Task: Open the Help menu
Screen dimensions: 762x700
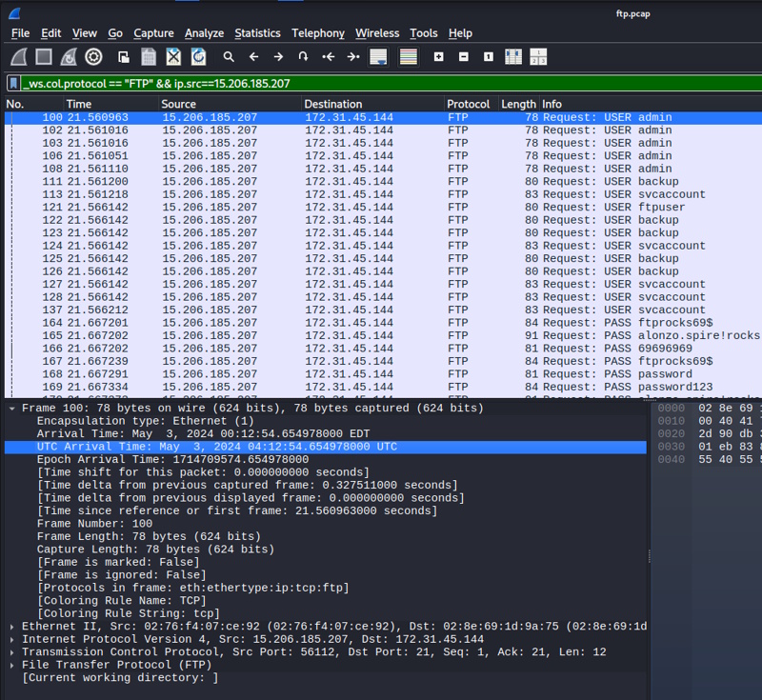Action: tap(460, 33)
